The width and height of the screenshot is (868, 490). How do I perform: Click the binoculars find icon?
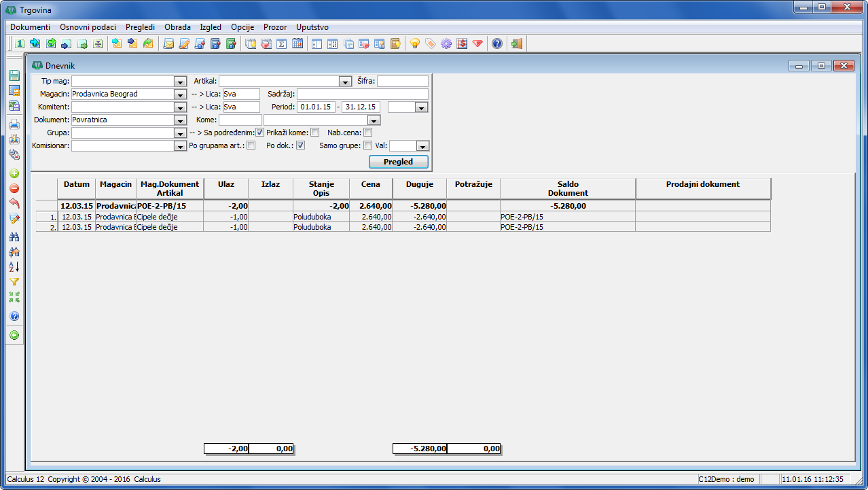[x=14, y=237]
